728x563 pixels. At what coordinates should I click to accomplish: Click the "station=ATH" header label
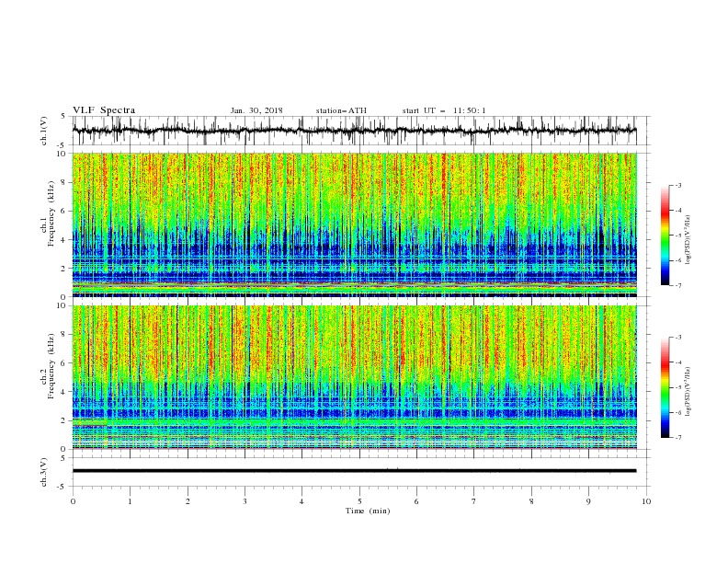click(341, 110)
